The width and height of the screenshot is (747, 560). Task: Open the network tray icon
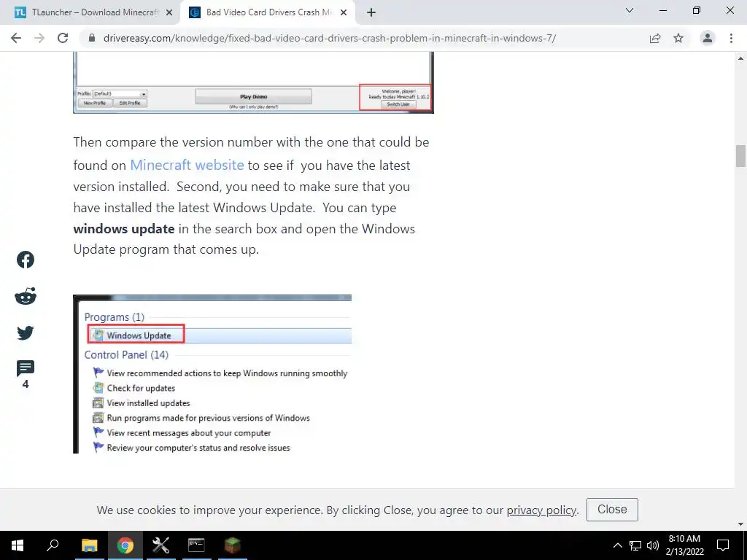coord(635,545)
